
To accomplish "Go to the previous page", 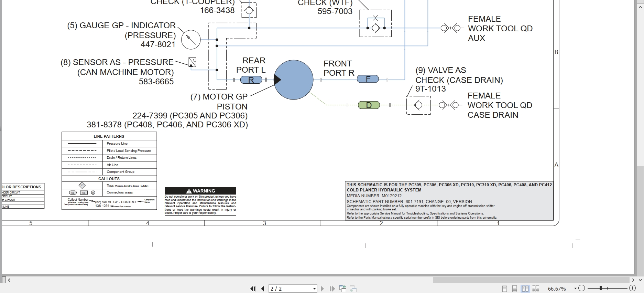I will point(263,289).
